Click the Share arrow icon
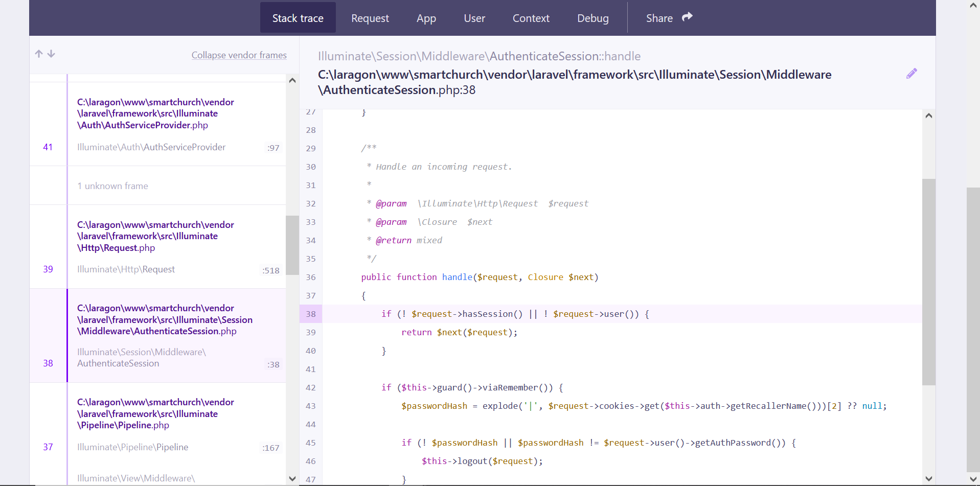This screenshot has width=980, height=486. coord(687,17)
